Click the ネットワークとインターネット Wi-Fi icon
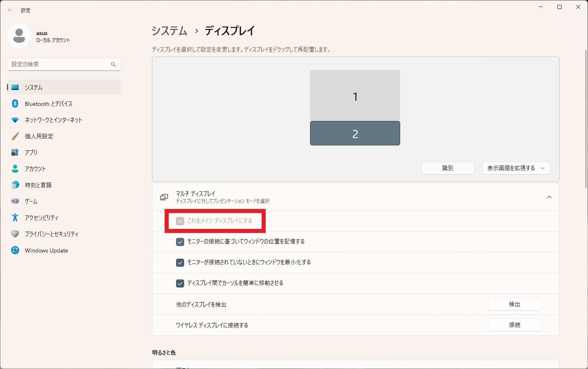The image size is (588, 369). [x=15, y=120]
